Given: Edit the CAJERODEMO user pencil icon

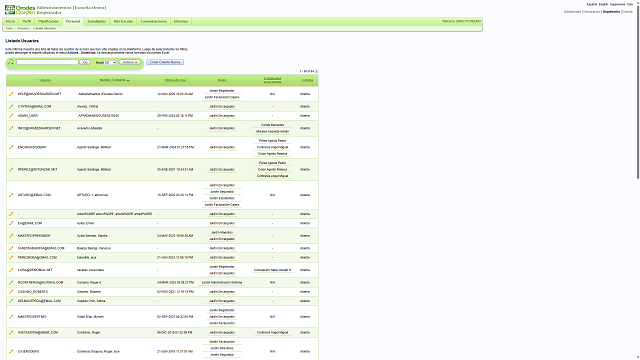Looking at the screenshot, I should pyautogui.click(x=11, y=351).
